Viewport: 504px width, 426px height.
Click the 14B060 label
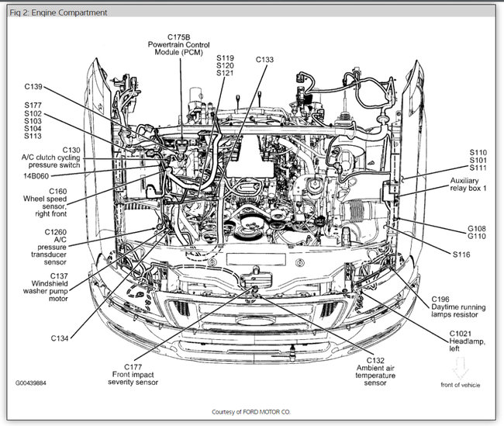pos(36,176)
